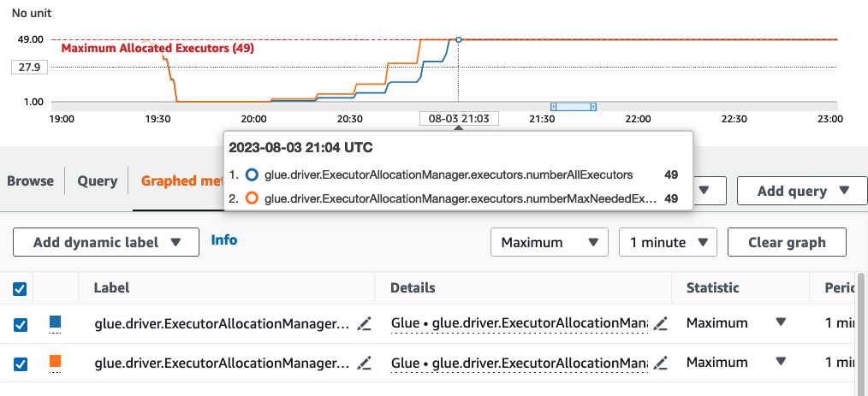Toggle the select-all checkbox in the table header
The height and width of the screenshot is (396, 868).
click(x=20, y=289)
